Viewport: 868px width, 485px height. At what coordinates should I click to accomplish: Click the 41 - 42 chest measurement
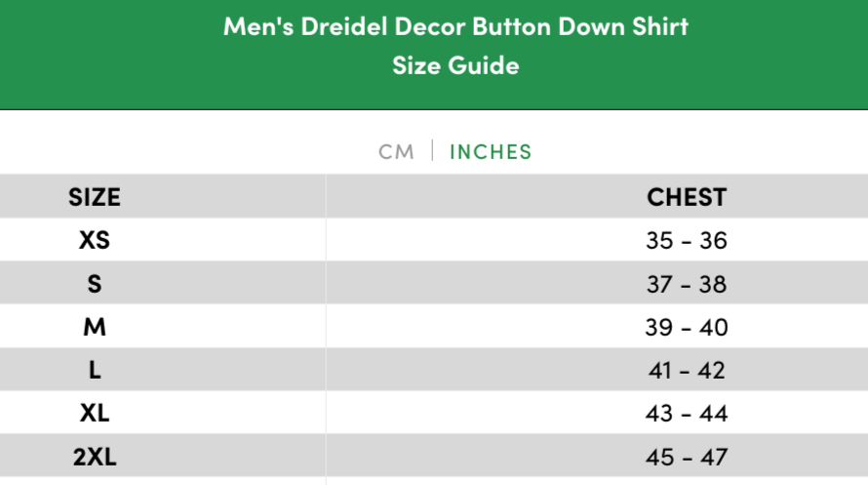click(687, 370)
